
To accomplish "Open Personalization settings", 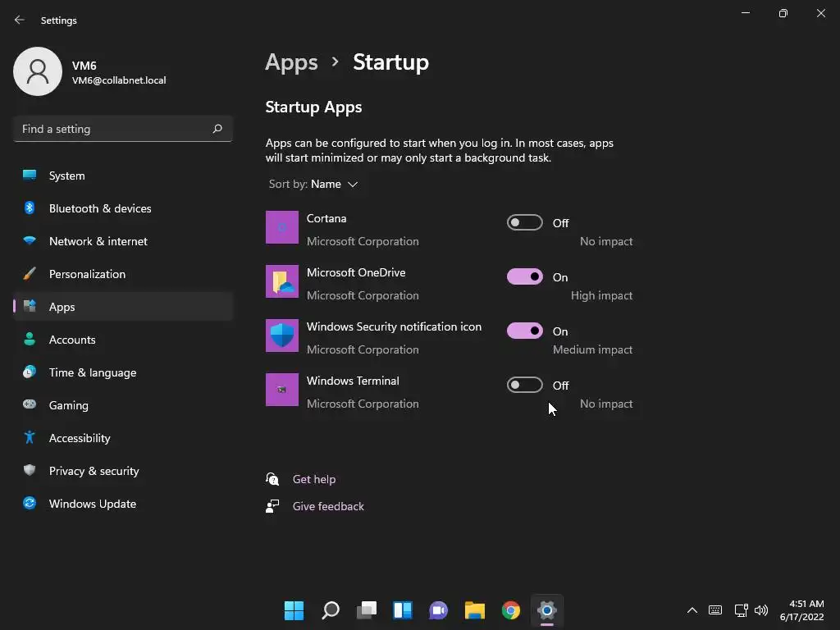I will tap(123, 274).
